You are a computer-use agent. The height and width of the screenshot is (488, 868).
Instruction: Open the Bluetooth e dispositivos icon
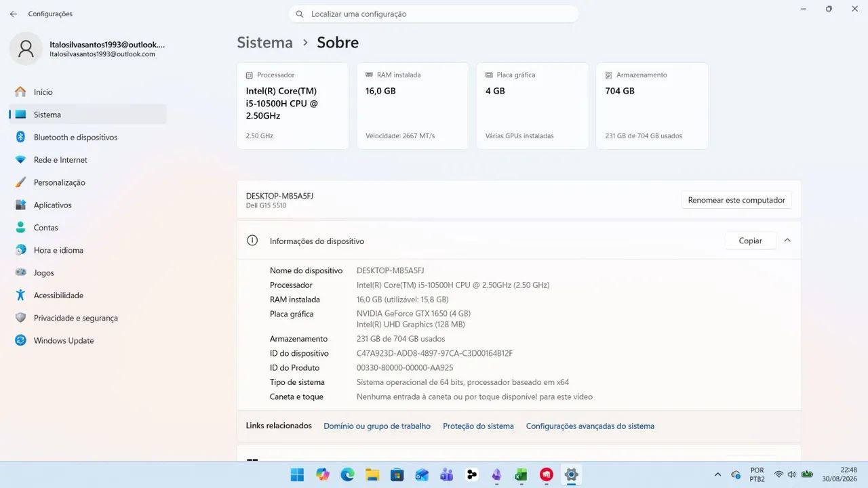(x=20, y=137)
